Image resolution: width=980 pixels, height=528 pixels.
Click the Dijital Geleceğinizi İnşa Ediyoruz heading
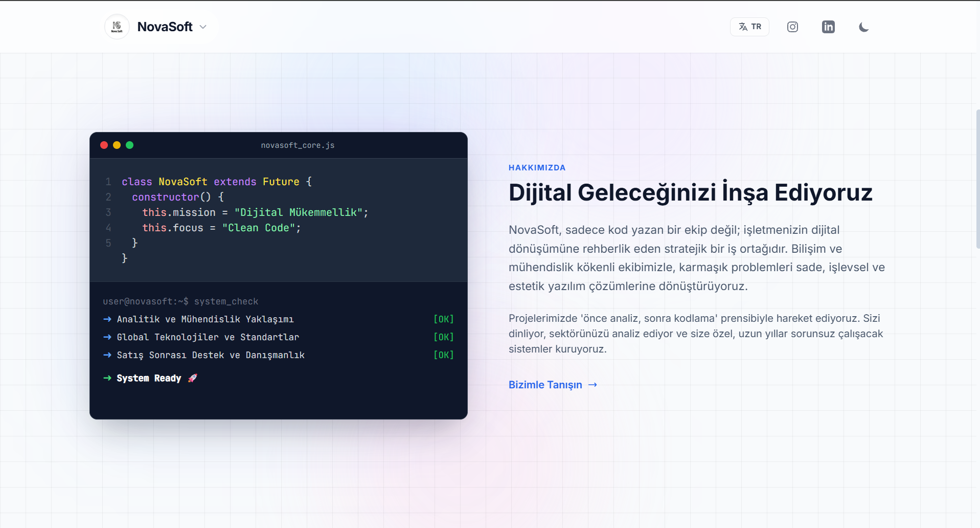click(x=690, y=193)
